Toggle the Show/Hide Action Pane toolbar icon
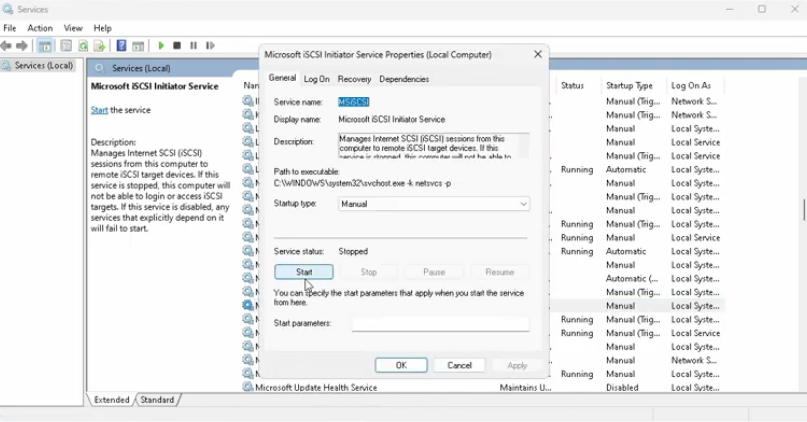 138,46
